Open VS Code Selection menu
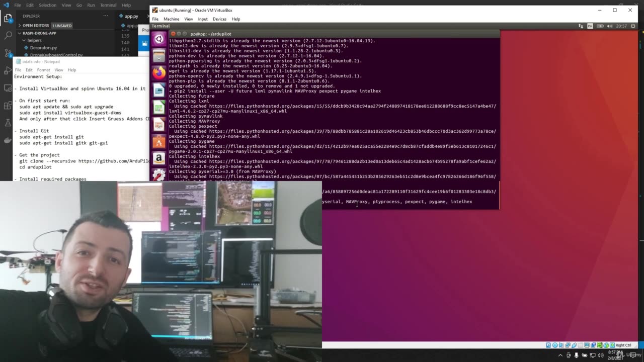Viewport: 644px width, 362px height. [x=47, y=5]
